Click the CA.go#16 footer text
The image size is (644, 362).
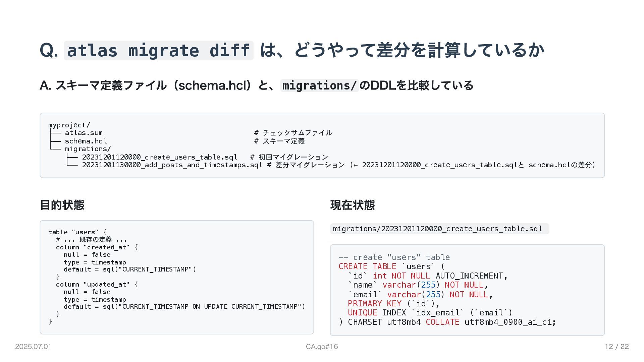[322, 347]
